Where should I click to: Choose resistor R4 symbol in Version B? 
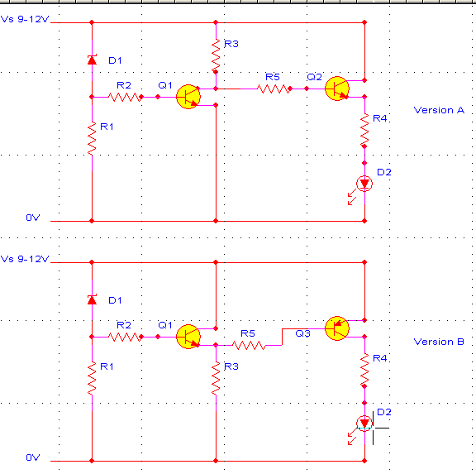364,370
